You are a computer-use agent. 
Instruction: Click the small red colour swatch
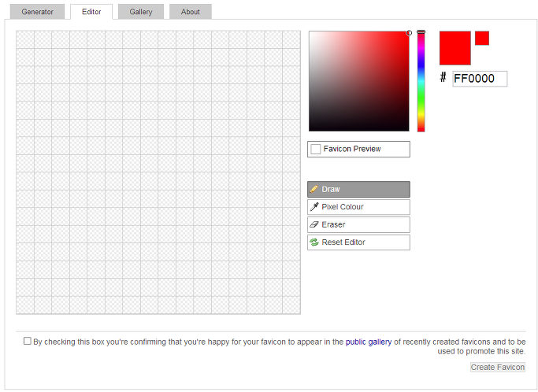482,38
